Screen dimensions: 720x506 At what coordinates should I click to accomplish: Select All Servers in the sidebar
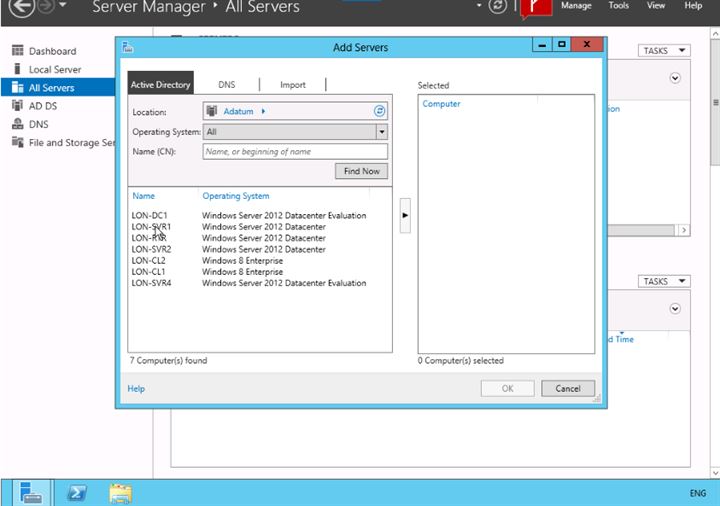(58, 87)
